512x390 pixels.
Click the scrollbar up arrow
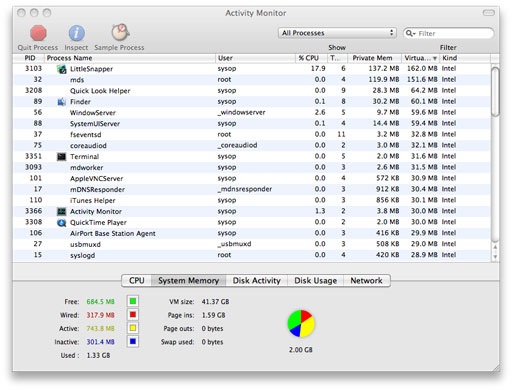point(495,247)
